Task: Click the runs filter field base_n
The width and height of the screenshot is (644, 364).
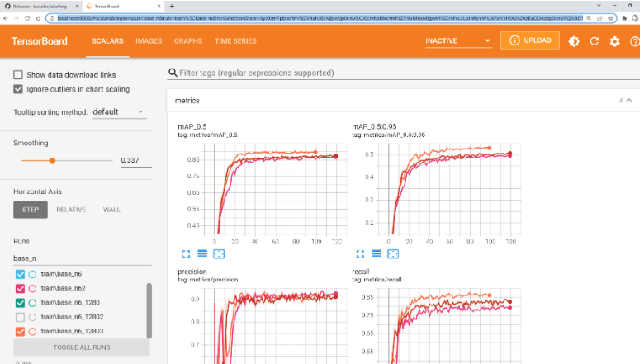Action: pyautogui.click(x=82, y=258)
